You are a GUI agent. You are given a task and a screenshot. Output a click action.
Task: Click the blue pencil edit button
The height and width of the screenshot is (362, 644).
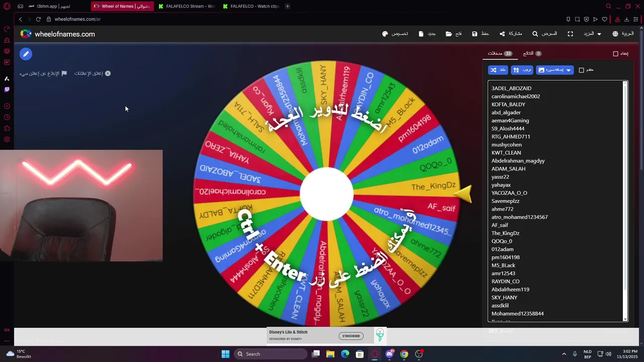pos(26,54)
